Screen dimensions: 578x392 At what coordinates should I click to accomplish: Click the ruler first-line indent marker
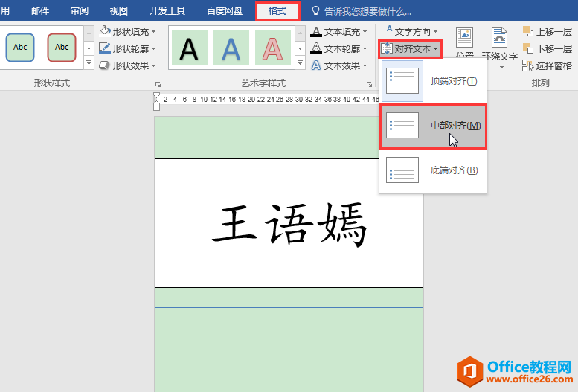pos(156,95)
